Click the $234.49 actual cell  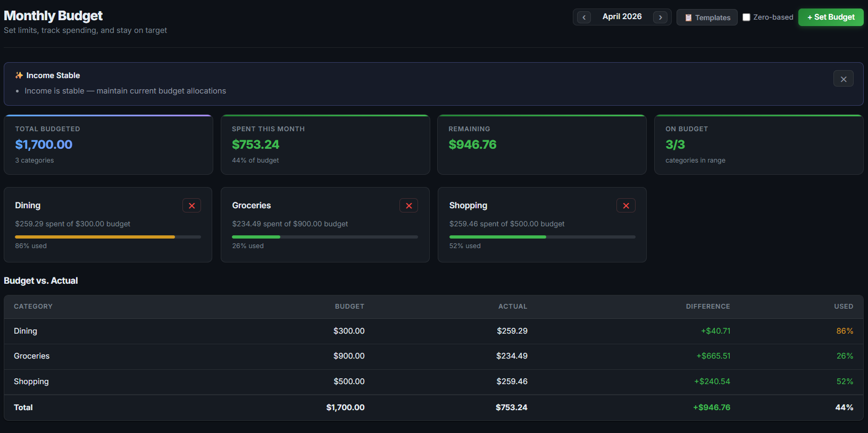(512, 356)
